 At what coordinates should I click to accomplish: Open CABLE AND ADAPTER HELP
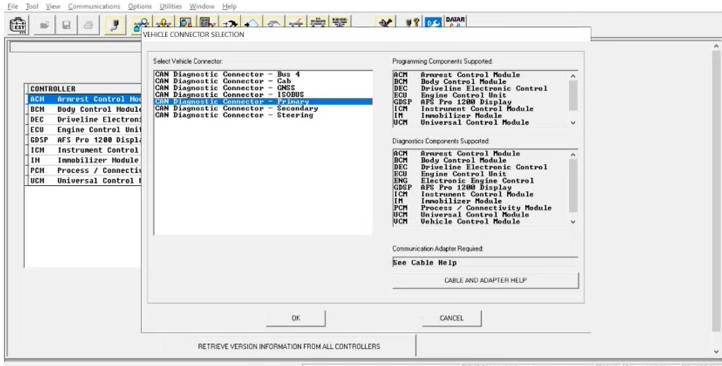point(485,280)
